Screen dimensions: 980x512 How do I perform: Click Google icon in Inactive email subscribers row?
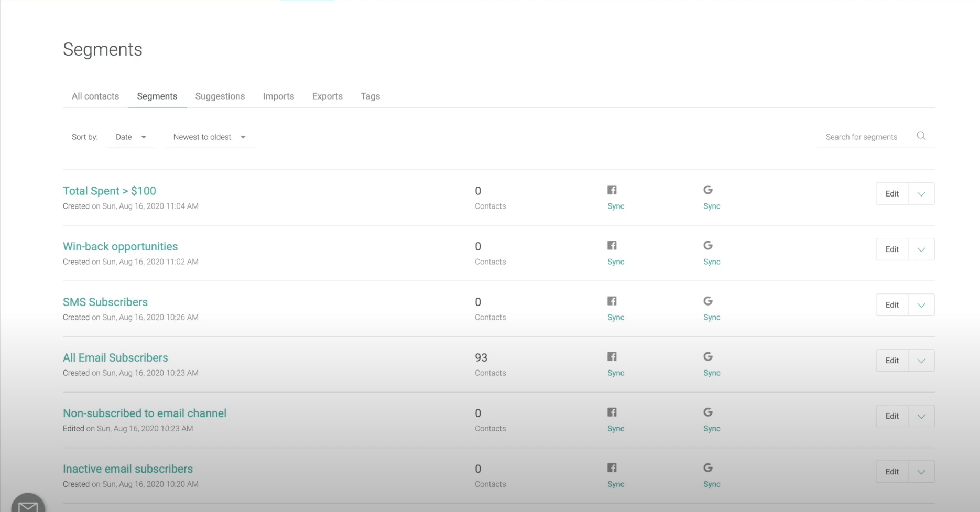(707, 467)
